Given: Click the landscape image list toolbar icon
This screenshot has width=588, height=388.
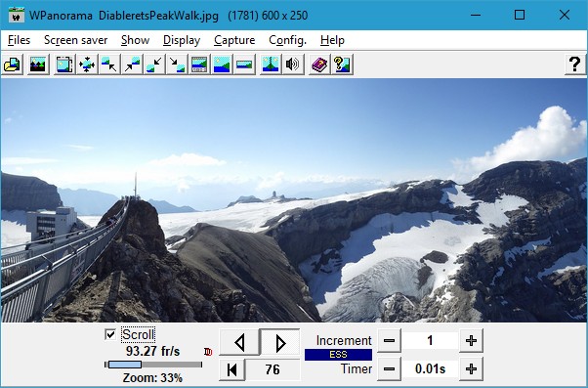Looking at the screenshot, I should point(38,65).
